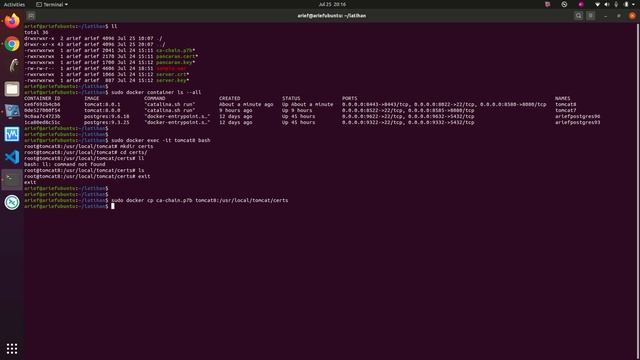Click the 'bash: ll: command not found' line
Image resolution: width=640 pixels, height=360 pixels.
[x=64, y=164]
